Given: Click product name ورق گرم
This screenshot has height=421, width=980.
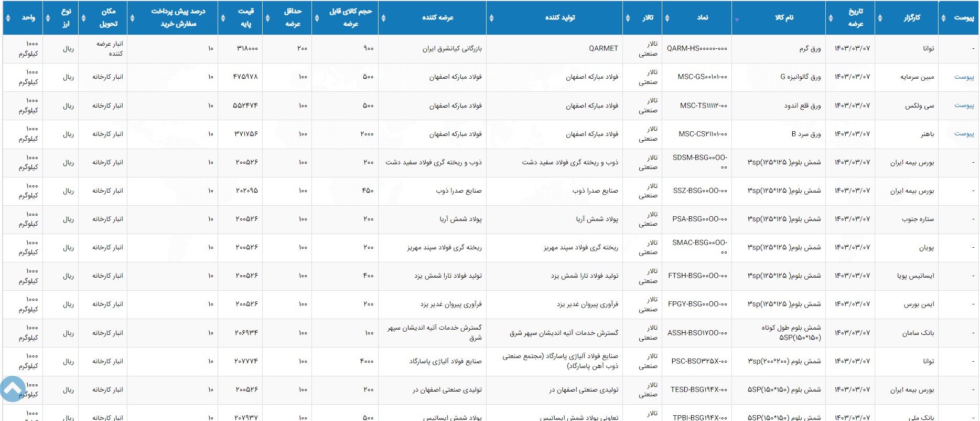Looking at the screenshot, I should click(810, 49).
